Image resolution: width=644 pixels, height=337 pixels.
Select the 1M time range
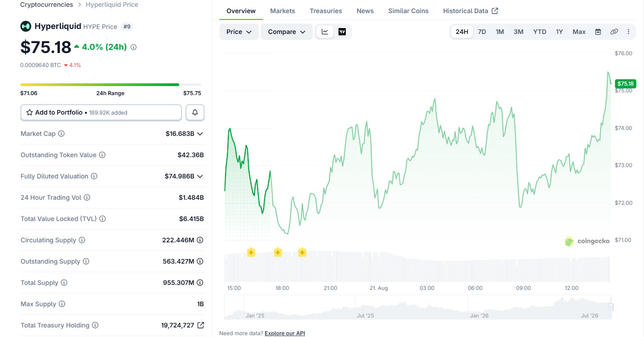point(500,32)
